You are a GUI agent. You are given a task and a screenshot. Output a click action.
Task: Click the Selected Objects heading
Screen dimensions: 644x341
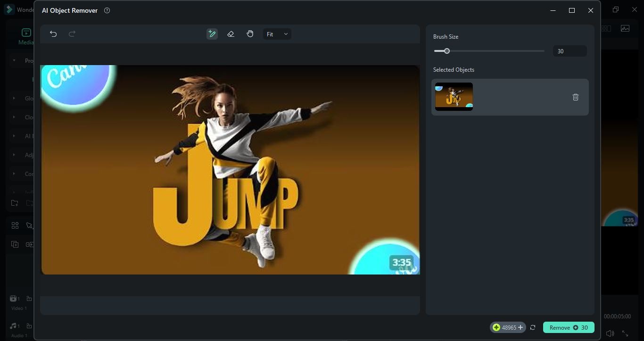[x=454, y=70]
